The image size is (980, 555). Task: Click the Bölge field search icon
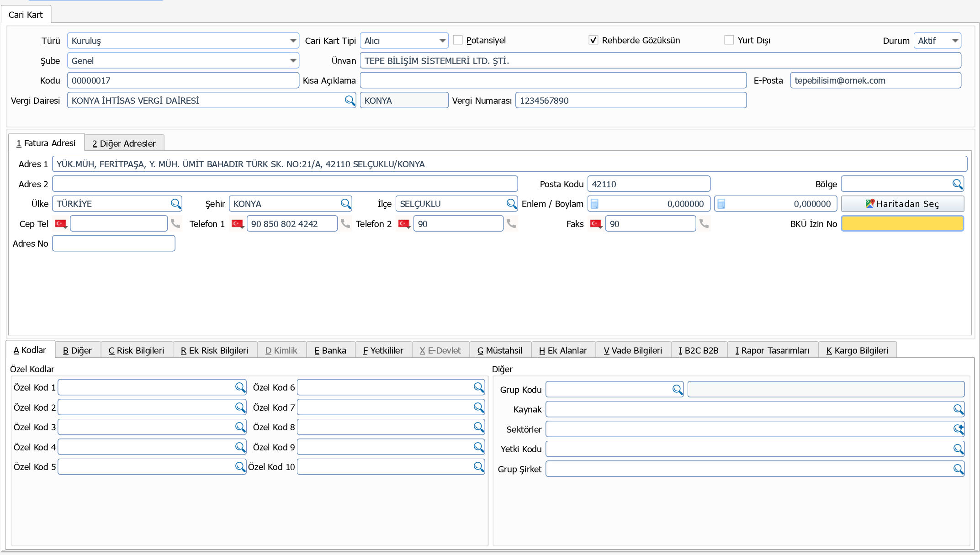coord(957,184)
